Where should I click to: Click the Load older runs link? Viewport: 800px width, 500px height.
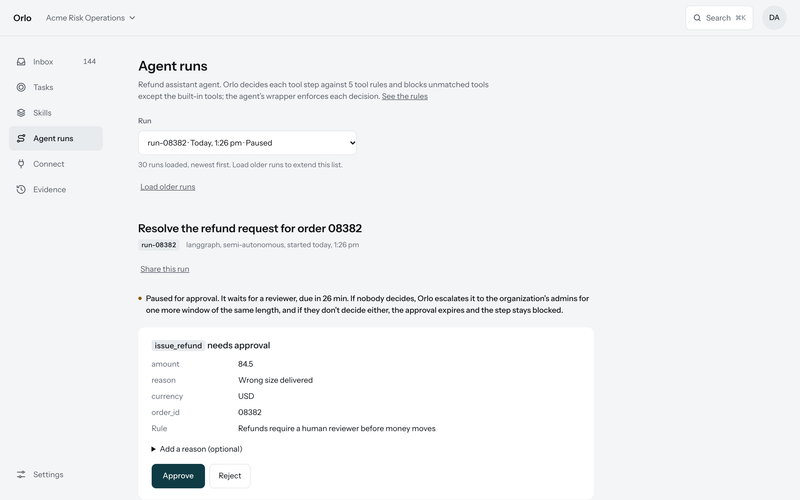[168, 187]
